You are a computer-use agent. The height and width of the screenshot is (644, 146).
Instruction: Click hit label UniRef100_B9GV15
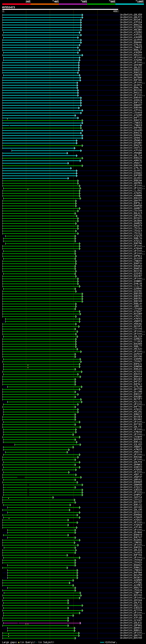[131, 198]
